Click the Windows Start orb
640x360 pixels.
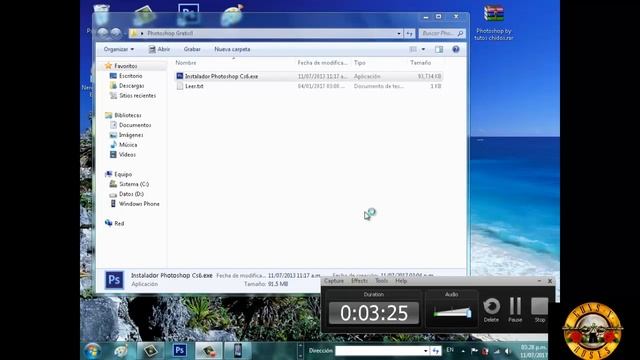tap(93, 351)
